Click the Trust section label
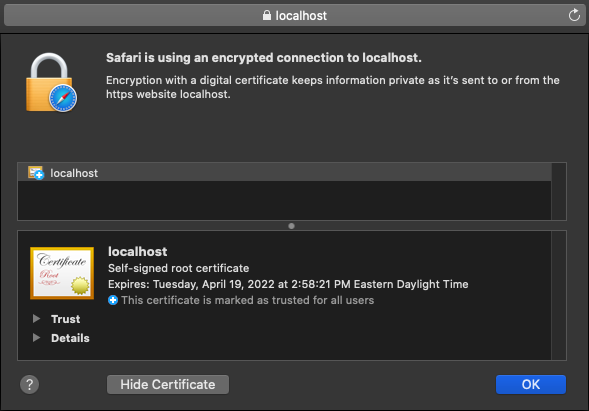Screen dimensions: 589x411 coord(66,319)
